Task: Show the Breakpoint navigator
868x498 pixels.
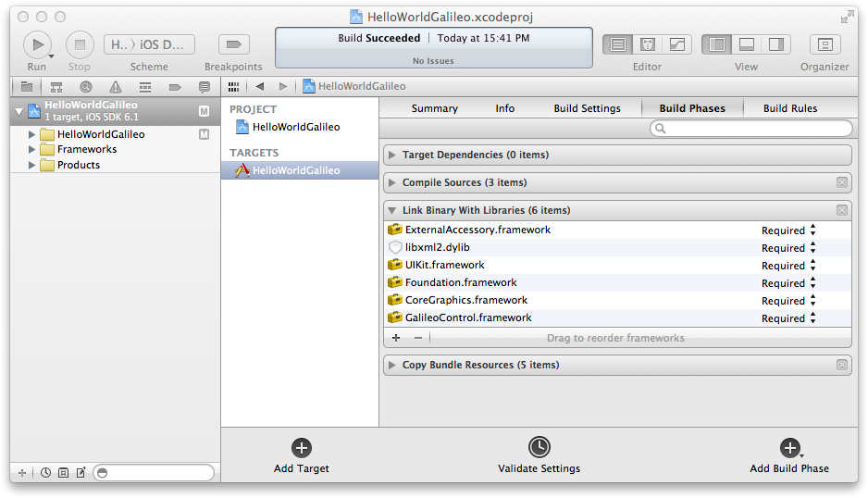Action: [x=175, y=87]
